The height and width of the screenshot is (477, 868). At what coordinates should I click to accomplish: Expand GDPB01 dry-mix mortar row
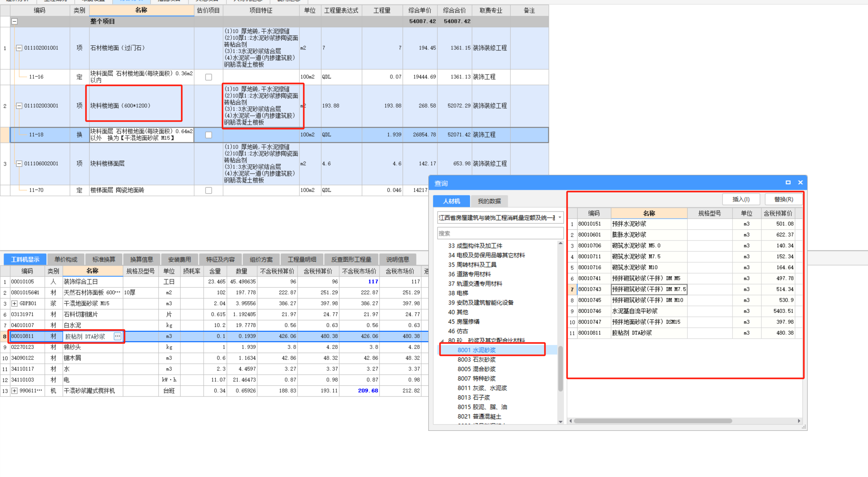[x=15, y=303]
